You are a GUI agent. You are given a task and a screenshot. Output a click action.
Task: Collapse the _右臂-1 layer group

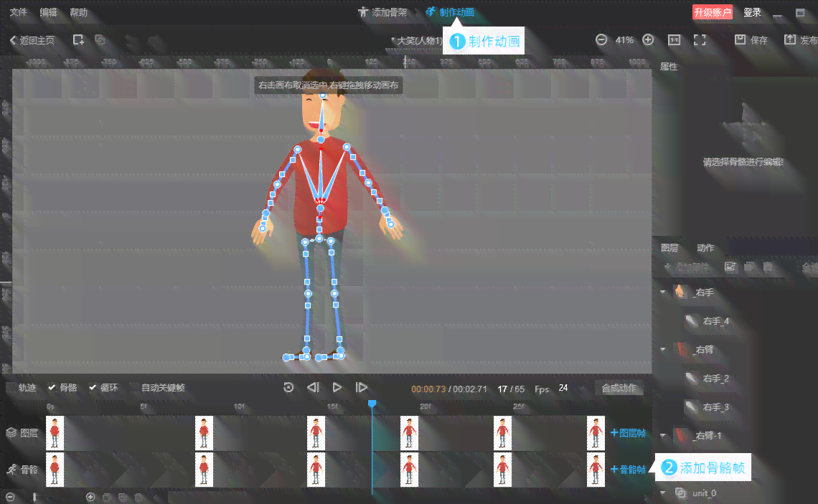(663, 436)
